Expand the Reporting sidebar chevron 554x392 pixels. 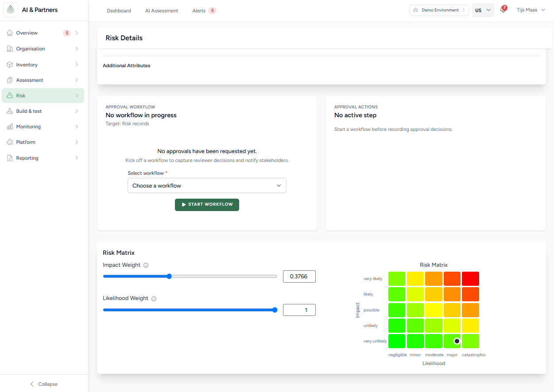point(77,158)
